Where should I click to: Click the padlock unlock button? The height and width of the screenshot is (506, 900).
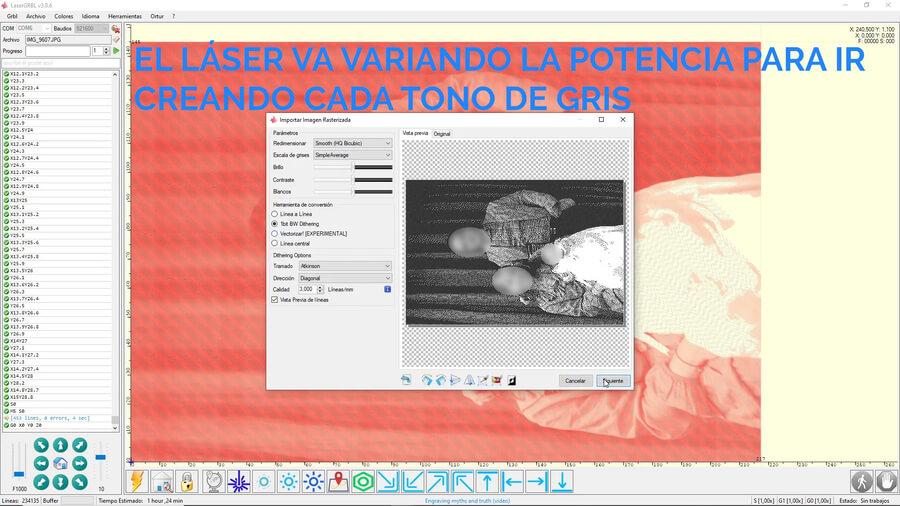point(187,481)
